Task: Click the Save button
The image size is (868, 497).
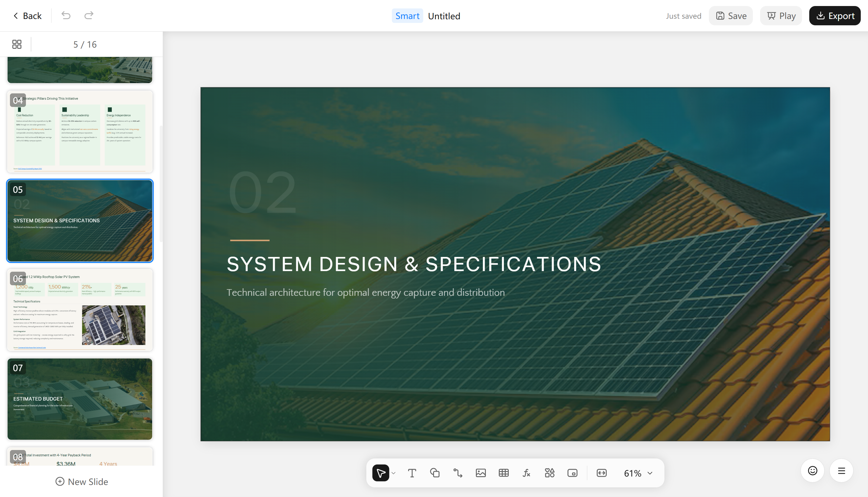Action: tap(731, 16)
